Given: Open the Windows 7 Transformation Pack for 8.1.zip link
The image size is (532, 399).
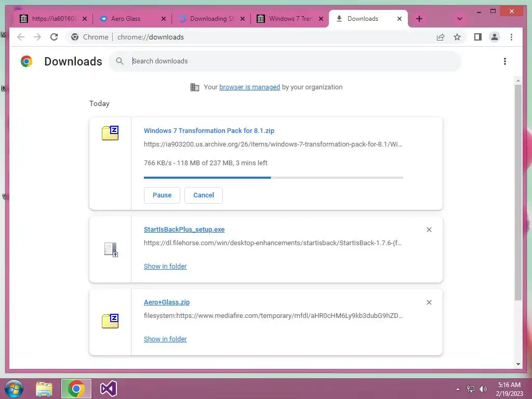Looking at the screenshot, I should click(x=209, y=130).
